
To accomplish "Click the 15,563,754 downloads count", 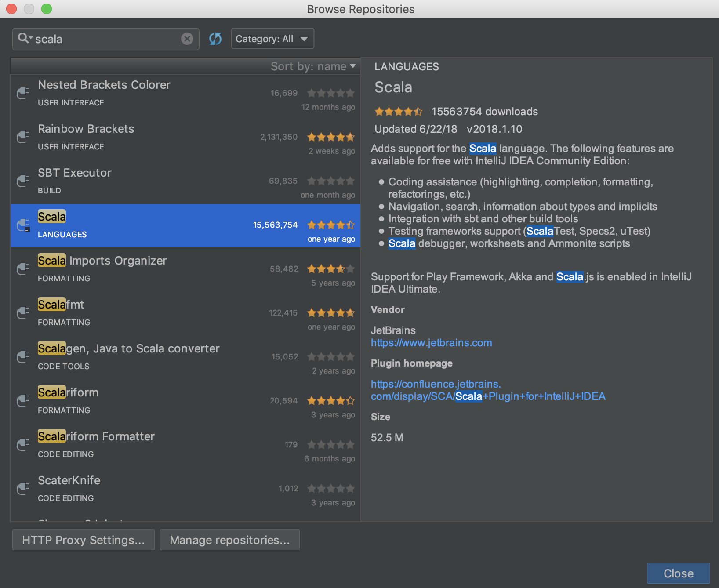I will (x=276, y=225).
